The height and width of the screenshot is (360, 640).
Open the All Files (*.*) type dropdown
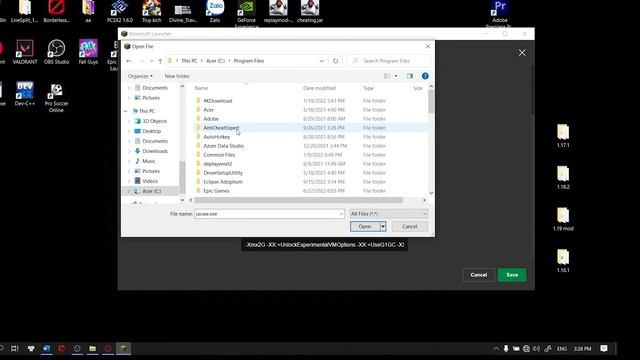389,214
